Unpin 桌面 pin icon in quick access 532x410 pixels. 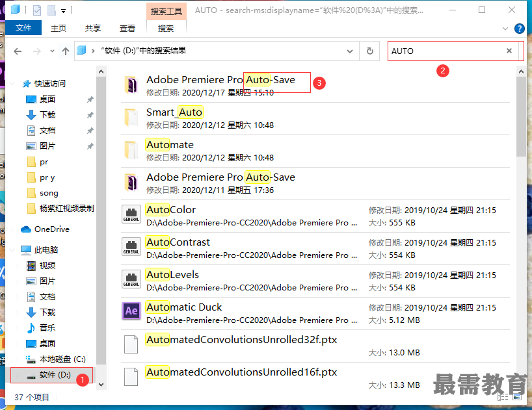(90, 99)
